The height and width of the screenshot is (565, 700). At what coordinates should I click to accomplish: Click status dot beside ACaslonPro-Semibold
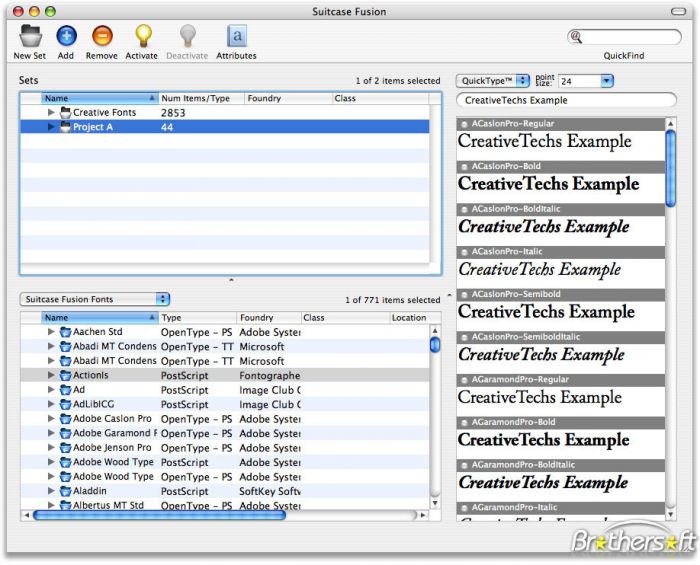tap(464, 295)
